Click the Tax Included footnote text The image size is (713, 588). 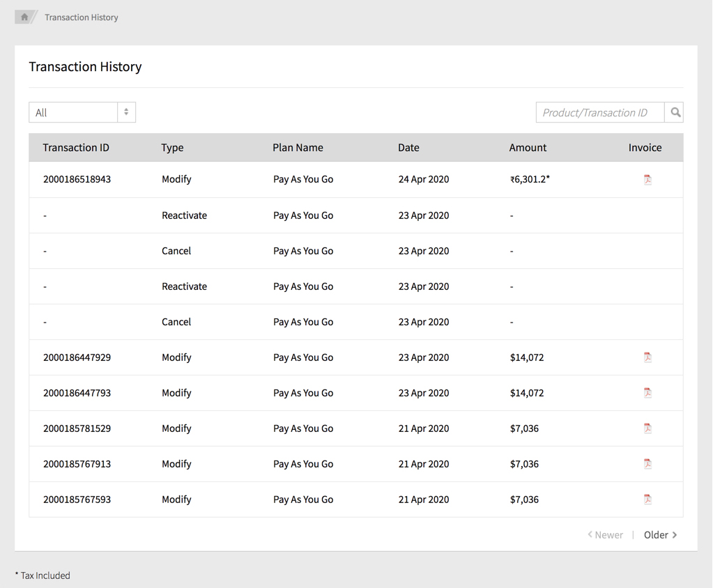[43, 575]
